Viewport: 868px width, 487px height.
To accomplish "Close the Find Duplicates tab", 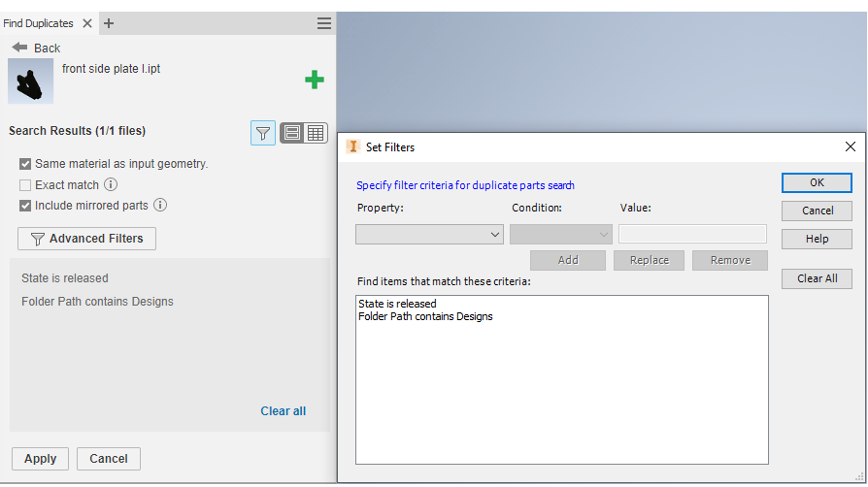I will pyautogui.click(x=87, y=23).
